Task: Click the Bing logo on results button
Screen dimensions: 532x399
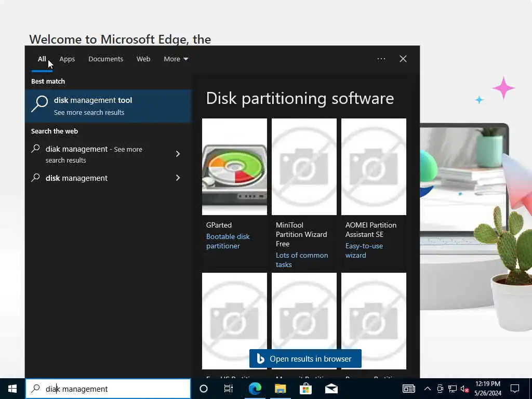Action: (x=260, y=358)
